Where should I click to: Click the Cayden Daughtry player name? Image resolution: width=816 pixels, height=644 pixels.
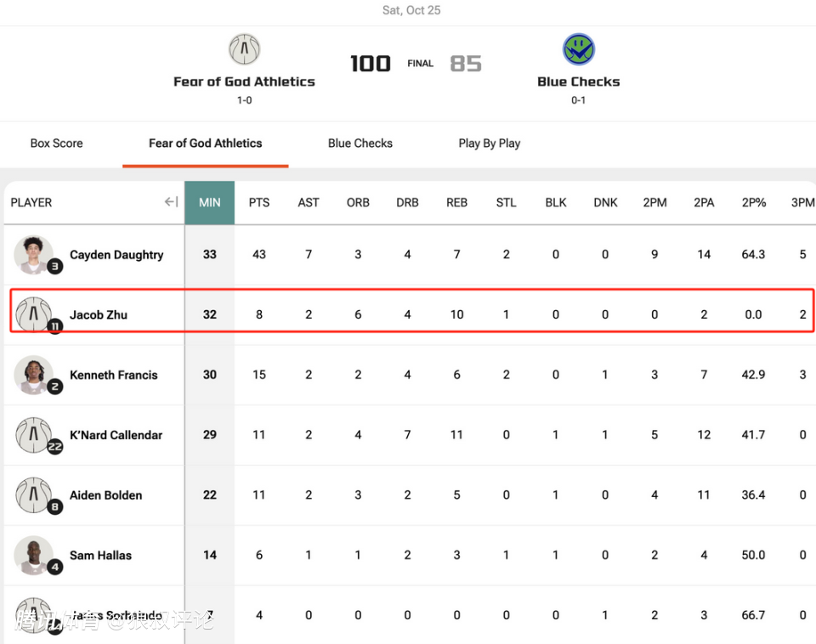(x=116, y=255)
